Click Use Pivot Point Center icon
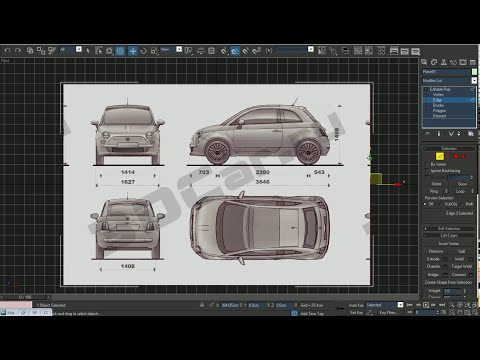This screenshot has height=360, width=480. tap(188, 51)
